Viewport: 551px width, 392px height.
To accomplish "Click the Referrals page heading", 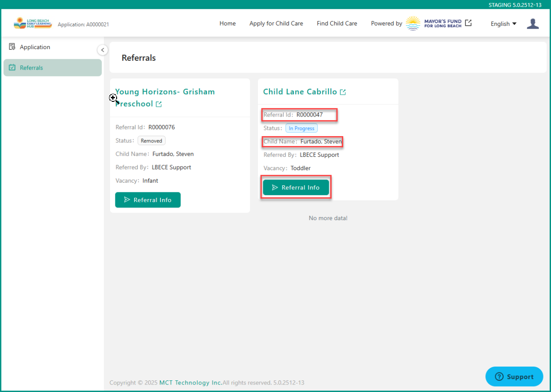I will click(x=139, y=58).
